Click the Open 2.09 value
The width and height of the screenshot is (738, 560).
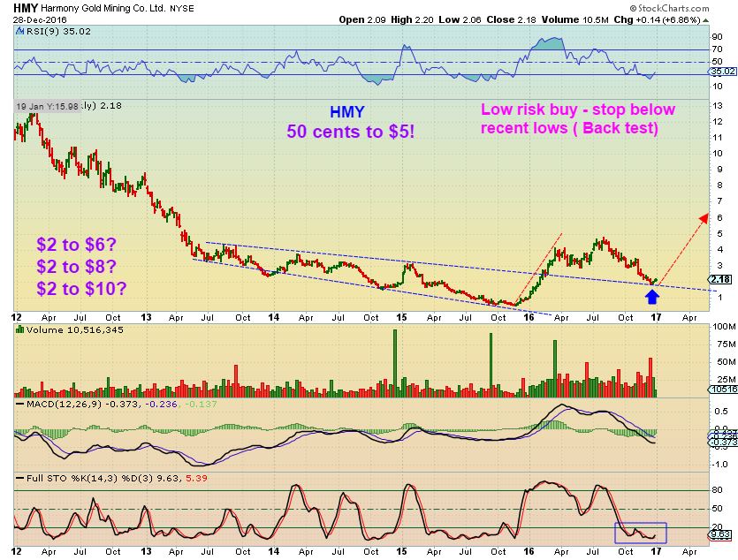[362, 19]
